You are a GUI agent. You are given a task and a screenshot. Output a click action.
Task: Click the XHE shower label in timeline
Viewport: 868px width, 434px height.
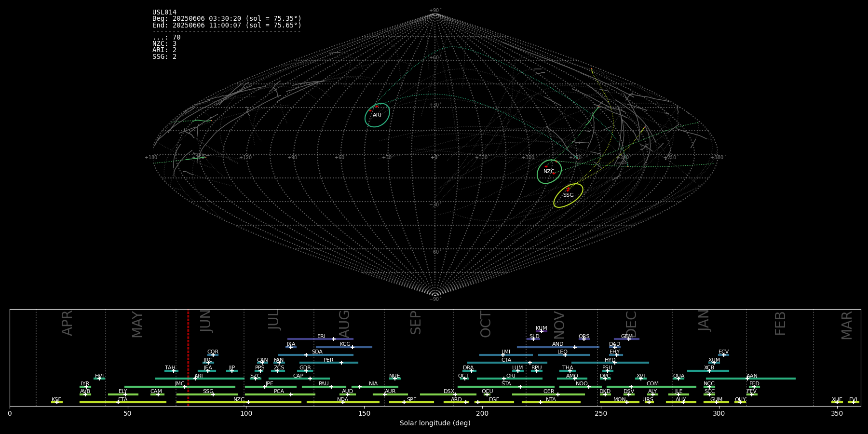[x=837, y=400]
